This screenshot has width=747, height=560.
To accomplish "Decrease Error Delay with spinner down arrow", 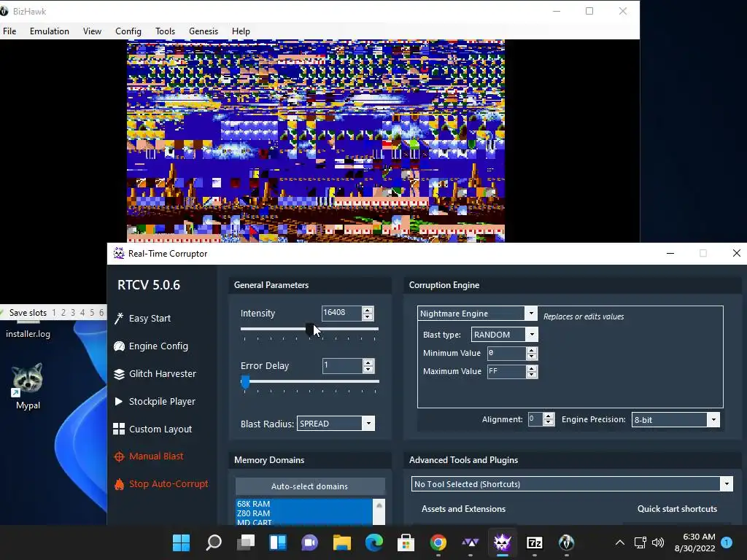I will [x=368, y=369].
